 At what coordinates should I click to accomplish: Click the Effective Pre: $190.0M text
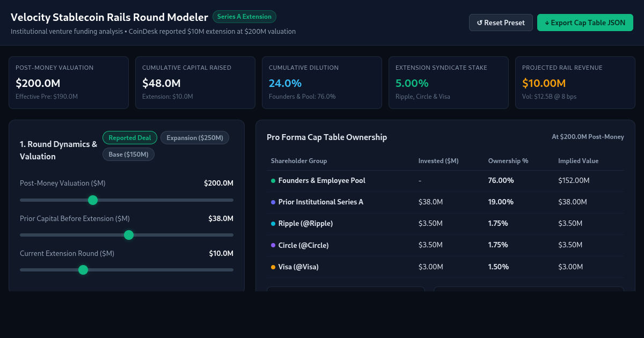(47, 97)
